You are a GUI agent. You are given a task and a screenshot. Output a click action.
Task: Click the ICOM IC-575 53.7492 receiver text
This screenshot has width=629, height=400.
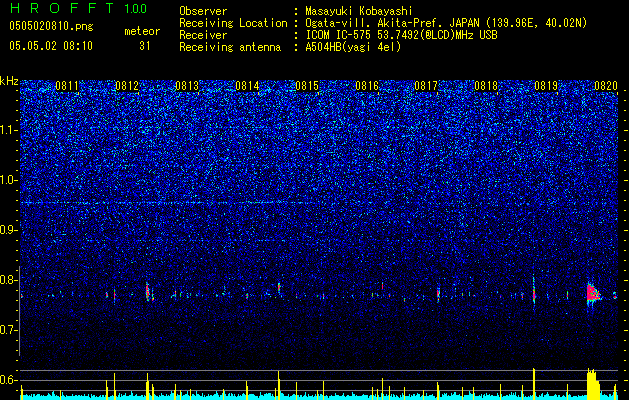(401, 35)
